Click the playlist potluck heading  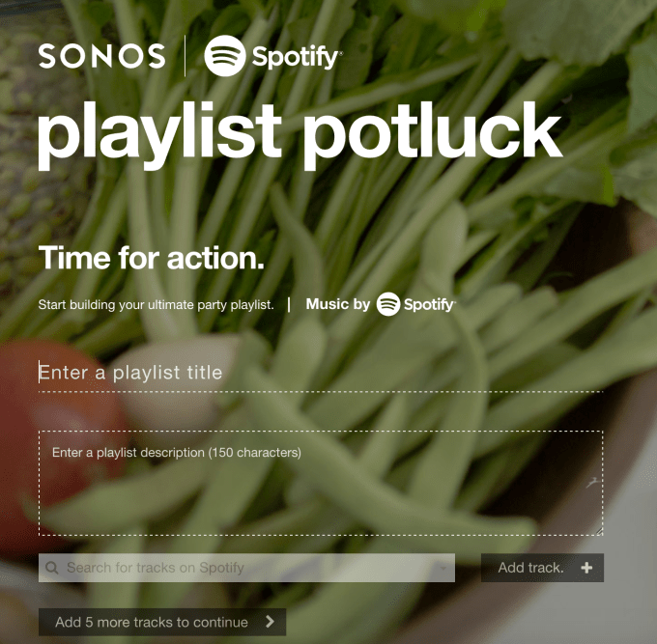(x=300, y=133)
